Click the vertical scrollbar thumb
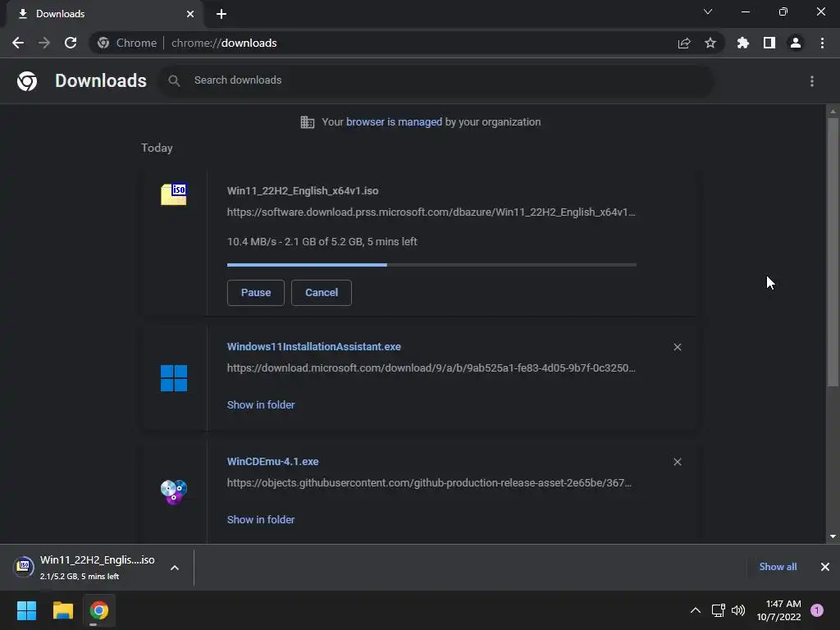840x630 pixels. coord(833,252)
